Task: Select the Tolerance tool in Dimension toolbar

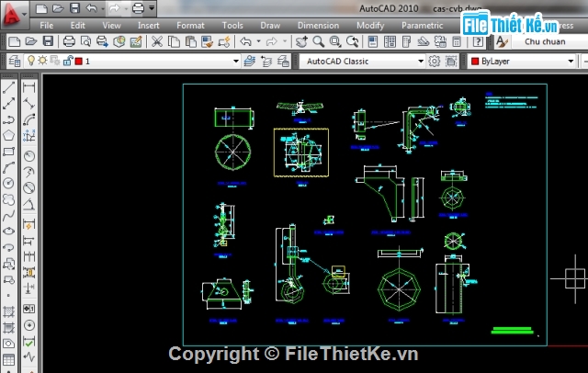Action: point(28,309)
